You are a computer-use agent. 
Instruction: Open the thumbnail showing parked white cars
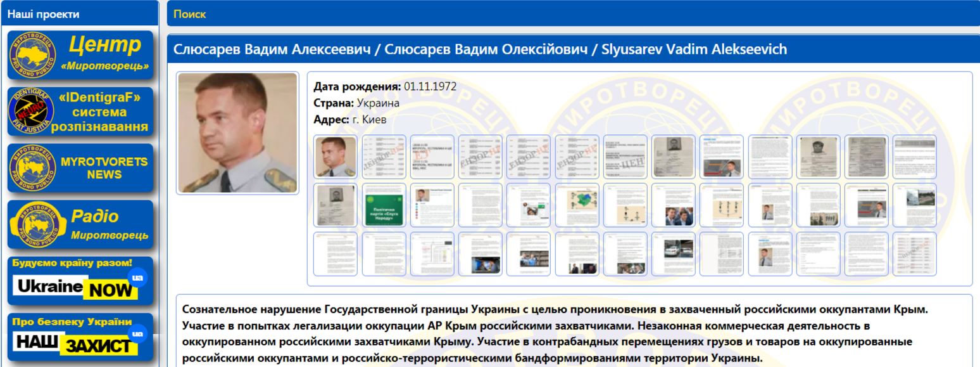tap(673, 254)
